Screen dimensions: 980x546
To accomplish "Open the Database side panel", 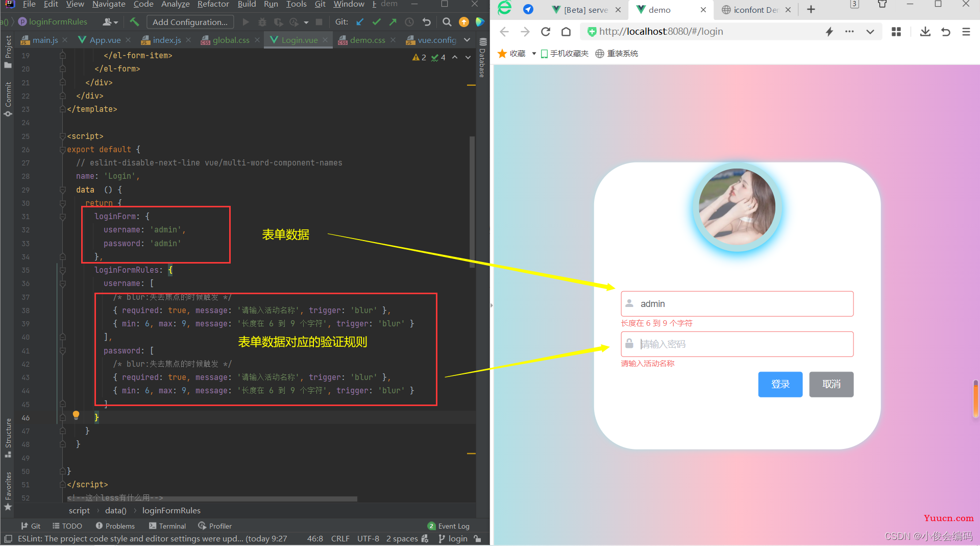I will tap(482, 57).
